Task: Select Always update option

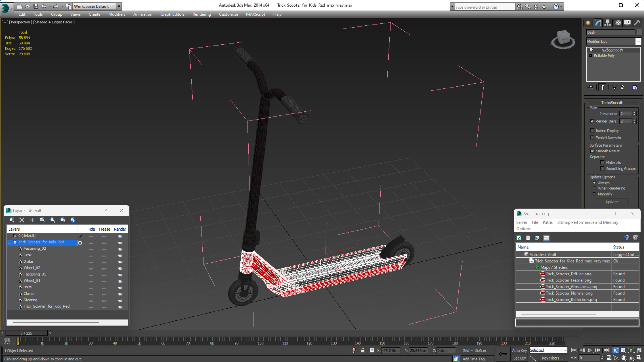Action: tap(595, 183)
